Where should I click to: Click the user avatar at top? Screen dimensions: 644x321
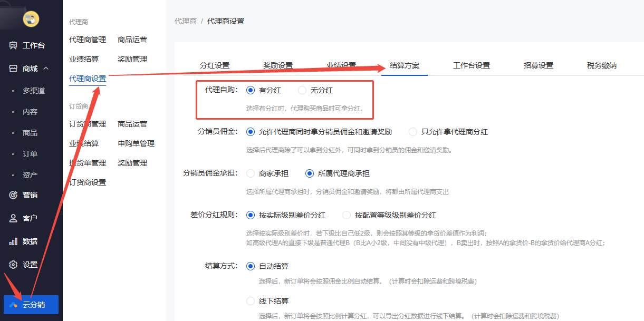coord(31,20)
